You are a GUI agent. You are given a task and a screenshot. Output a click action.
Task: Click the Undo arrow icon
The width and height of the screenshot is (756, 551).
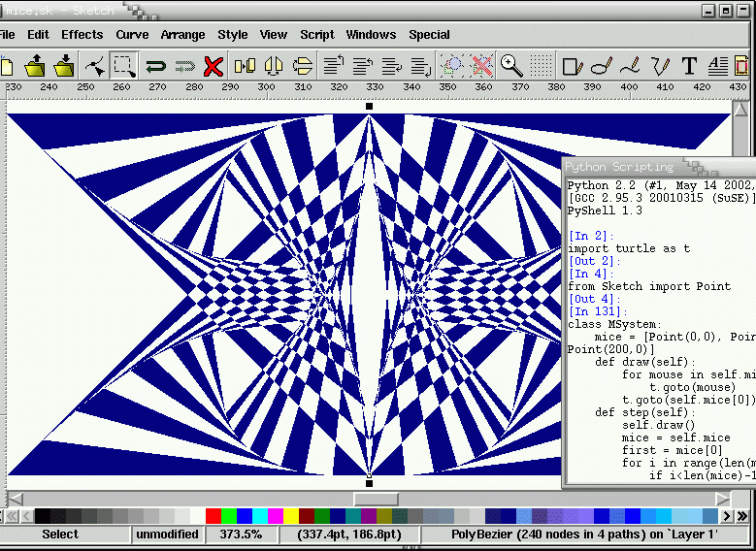pos(154,66)
